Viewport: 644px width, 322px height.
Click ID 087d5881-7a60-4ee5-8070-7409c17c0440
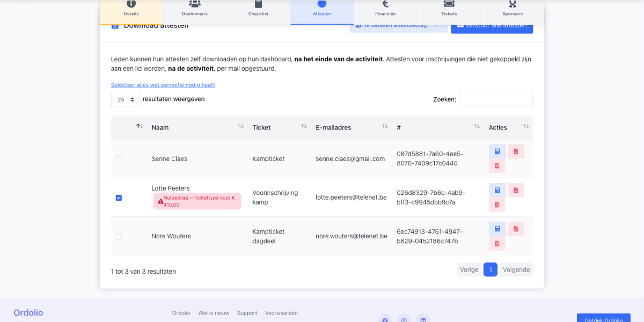pos(430,158)
